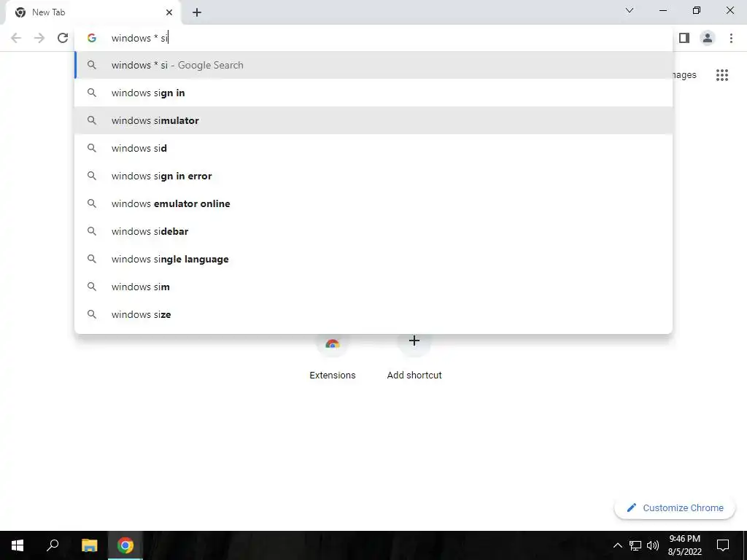
Task: Show hidden system tray icons
Action: click(617, 545)
